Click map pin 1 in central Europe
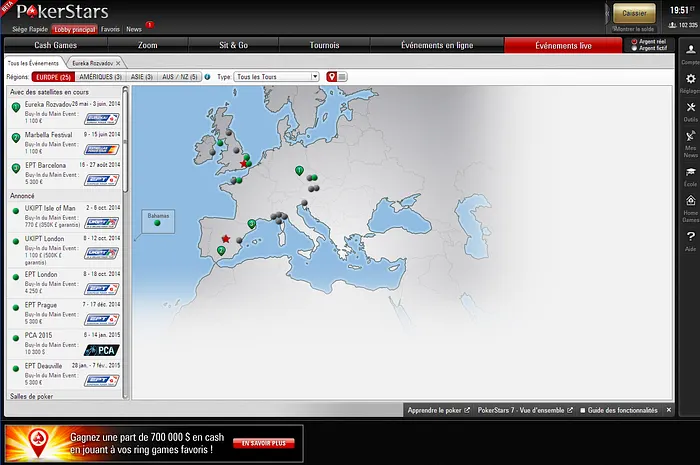This screenshot has width=700, height=465. coord(299,170)
